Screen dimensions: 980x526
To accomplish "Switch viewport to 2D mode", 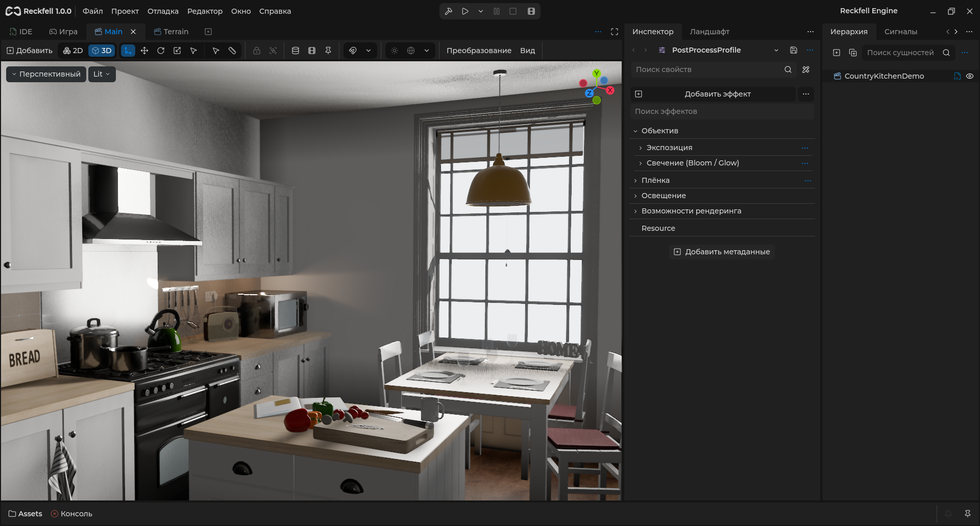I will [73, 51].
